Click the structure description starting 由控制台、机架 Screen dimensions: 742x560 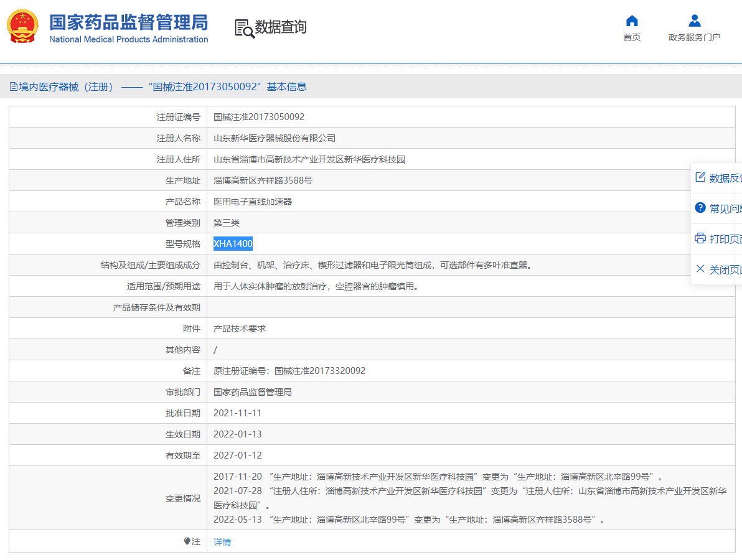(375, 265)
